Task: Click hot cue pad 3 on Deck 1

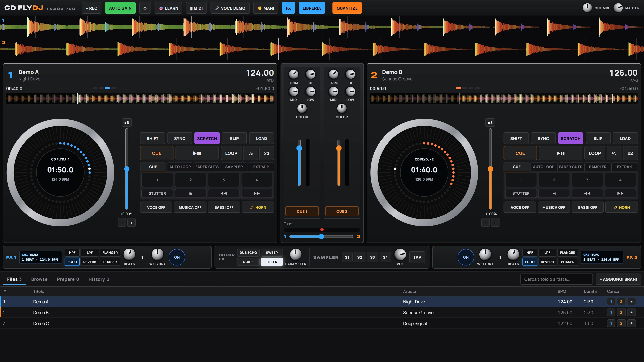Action: point(224,180)
